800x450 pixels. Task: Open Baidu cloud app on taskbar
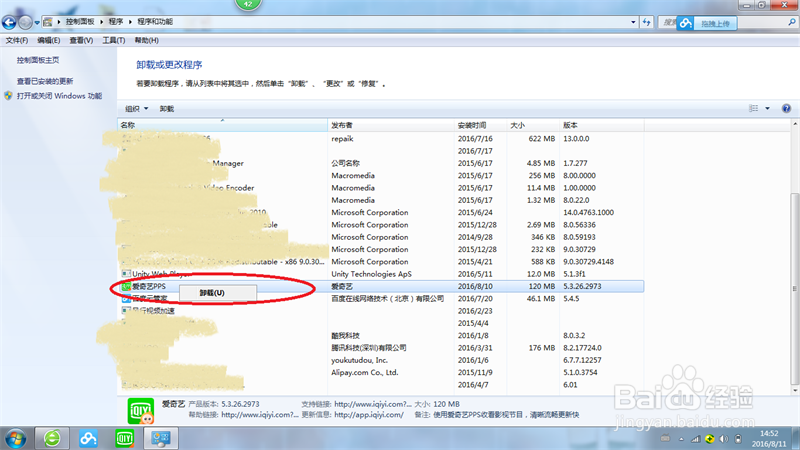(88, 438)
